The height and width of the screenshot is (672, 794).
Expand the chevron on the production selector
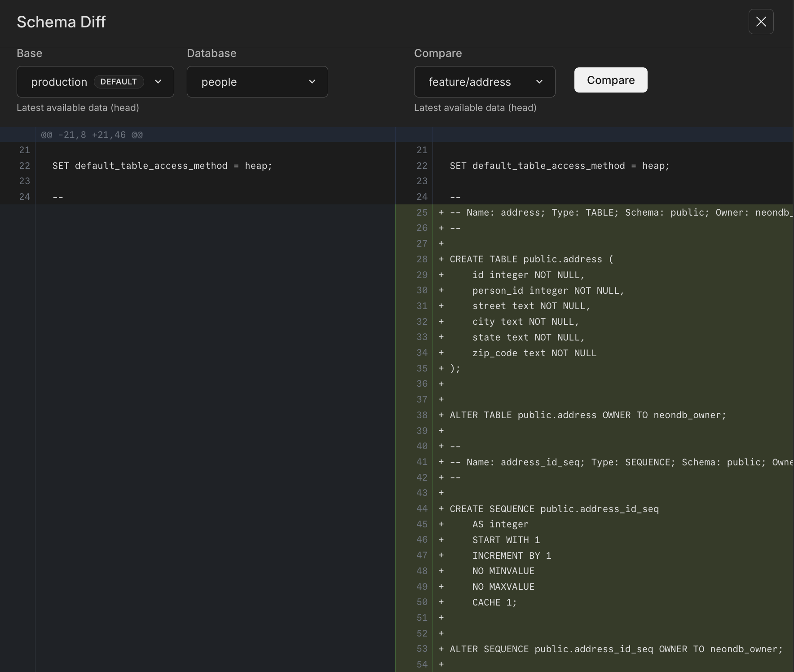[158, 82]
